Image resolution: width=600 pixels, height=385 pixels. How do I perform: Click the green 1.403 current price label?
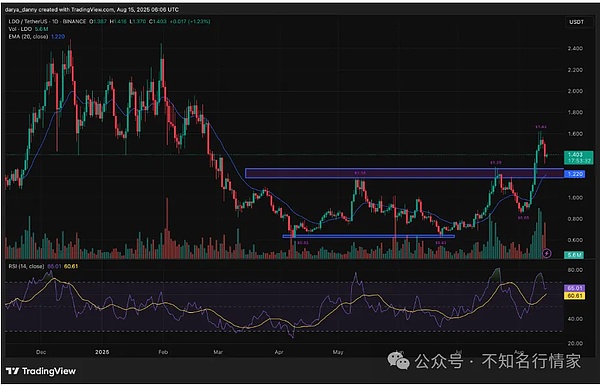[x=578, y=157]
